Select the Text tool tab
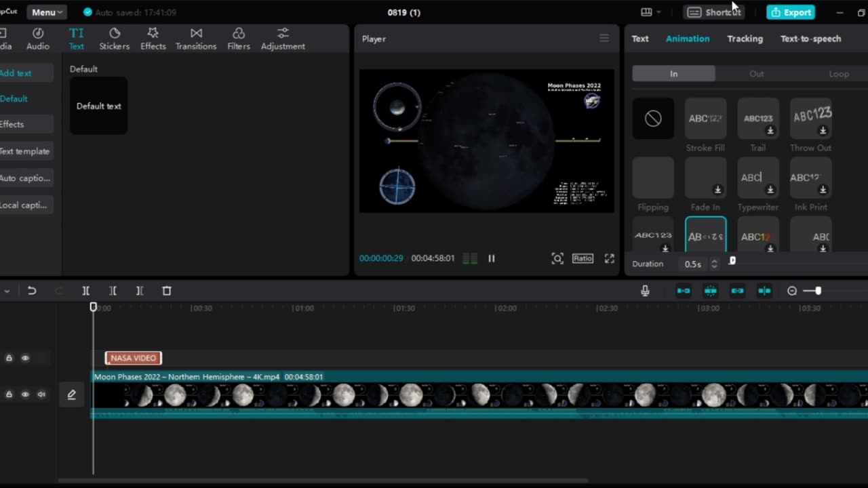The width and height of the screenshot is (868, 488). pos(77,39)
